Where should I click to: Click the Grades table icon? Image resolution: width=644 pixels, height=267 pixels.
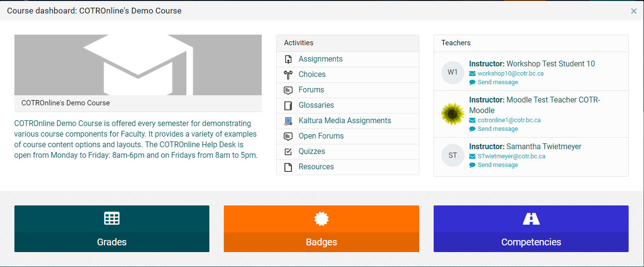point(112,218)
